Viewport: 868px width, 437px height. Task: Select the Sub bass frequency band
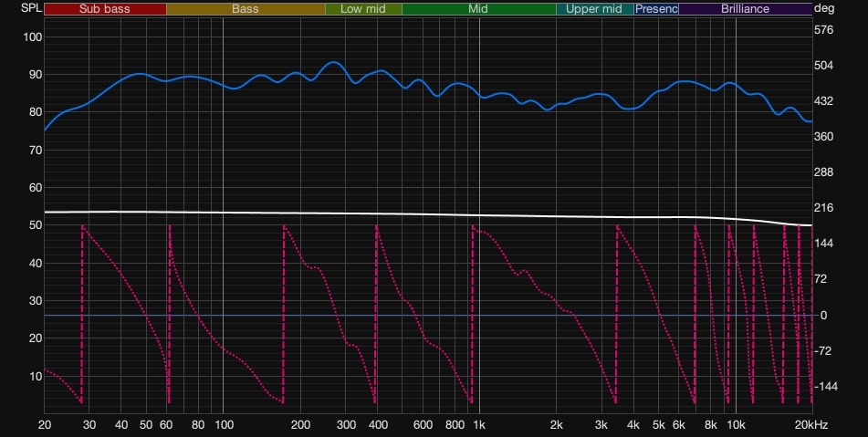pyautogui.click(x=105, y=9)
